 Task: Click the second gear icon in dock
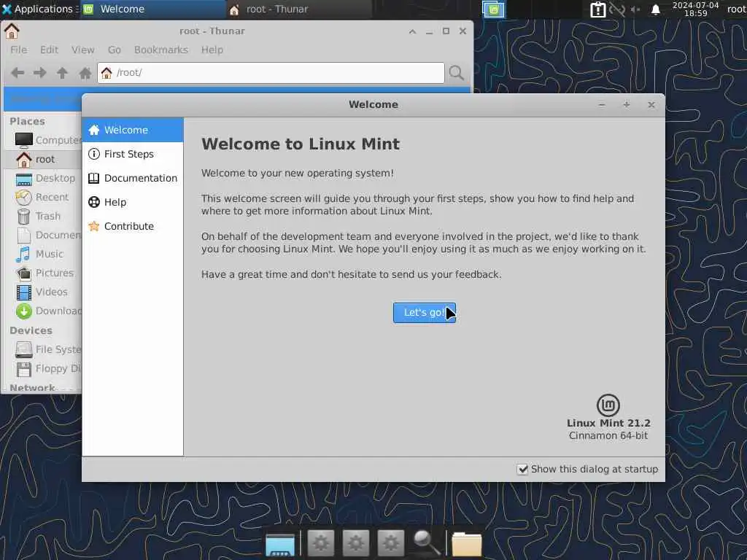tap(356, 542)
